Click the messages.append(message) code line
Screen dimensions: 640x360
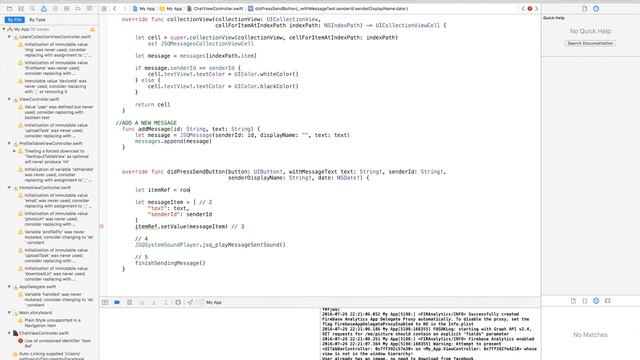click(173, 141)
